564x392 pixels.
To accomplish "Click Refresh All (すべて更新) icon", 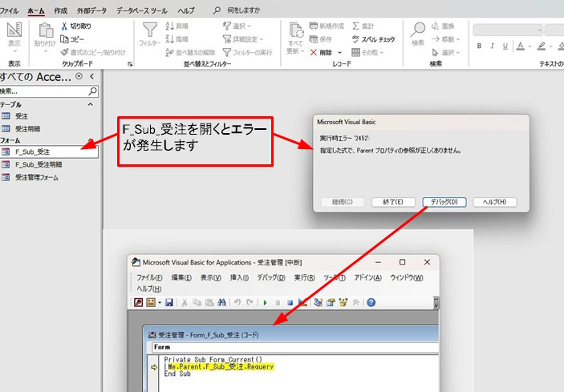I will pos(297,30).
